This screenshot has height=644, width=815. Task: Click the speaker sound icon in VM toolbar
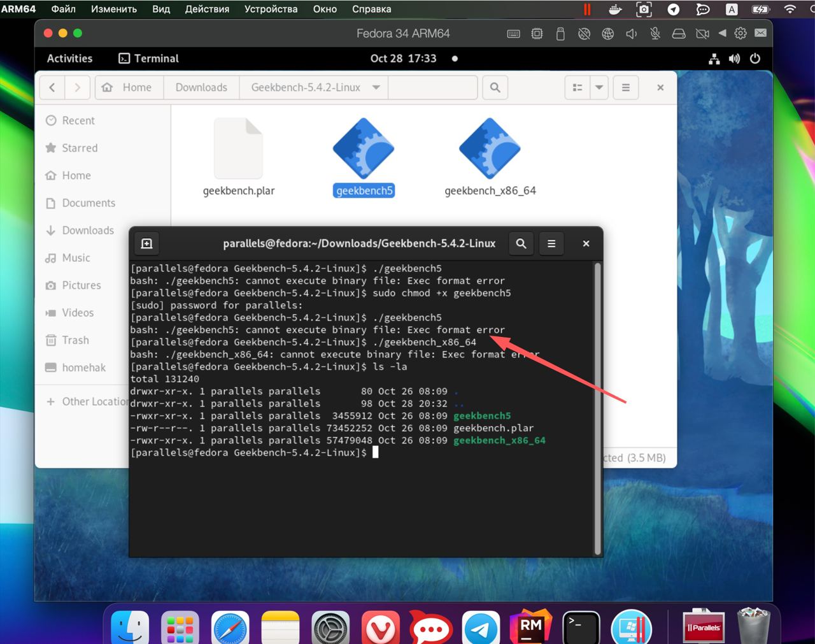[x=631, y=34]
